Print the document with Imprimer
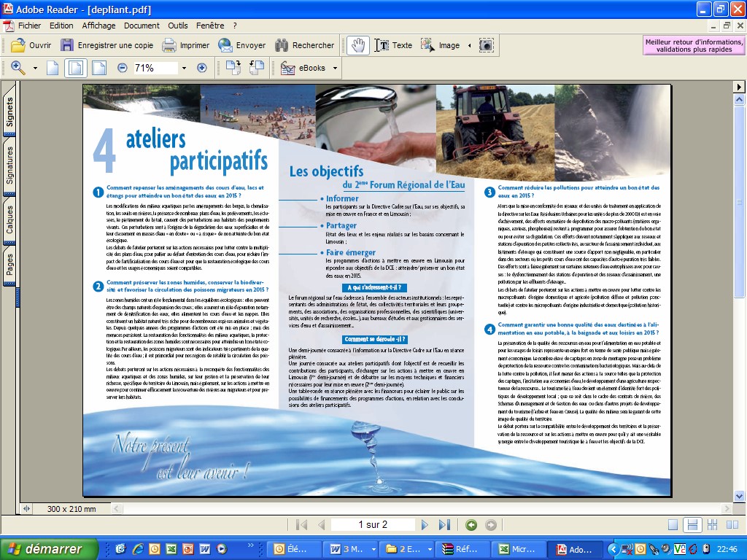Screen dimensions: 747x560 click(x=186, y=45)
